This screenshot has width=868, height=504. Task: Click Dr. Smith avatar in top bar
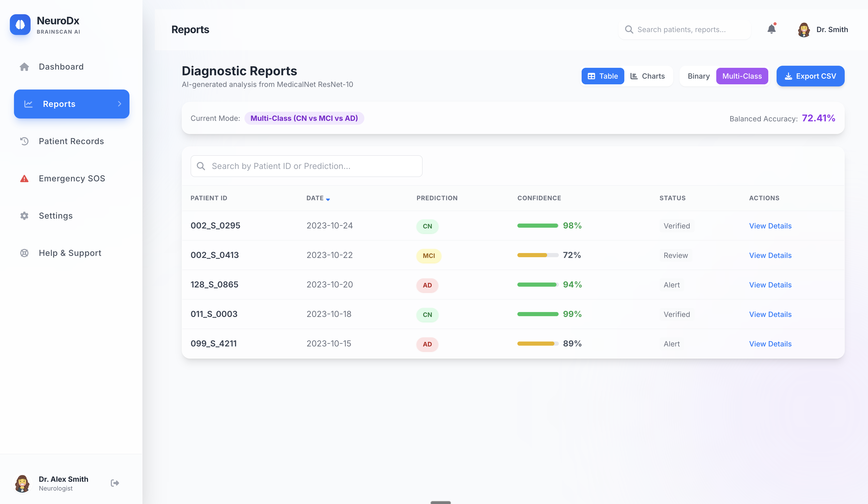click(x=804, y=29)
